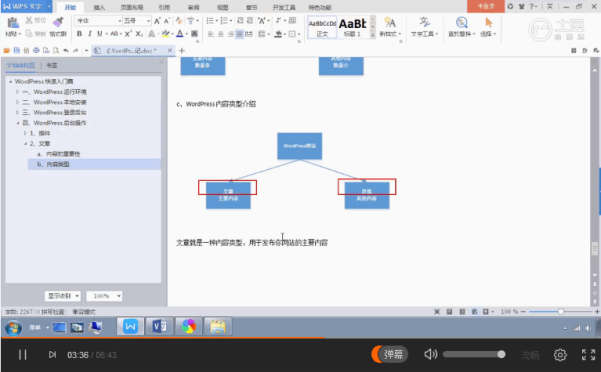Click the font color A icon
601x372 pixels.
[x=179, y=34]
